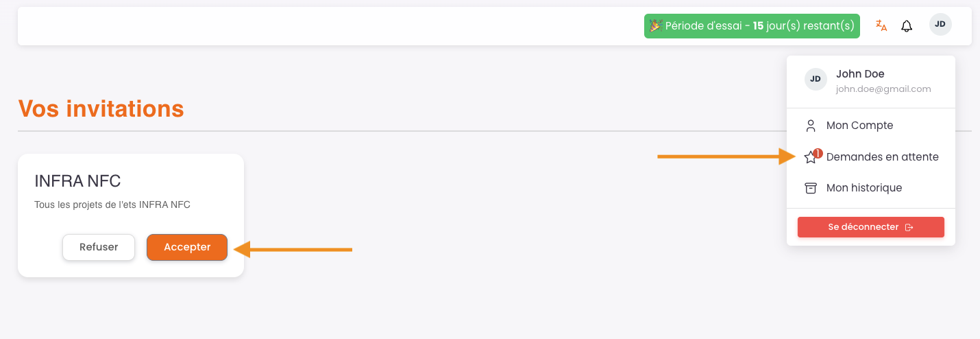Collapse the JD user menu in the top bar
The image size is (980, 339).
940,24
